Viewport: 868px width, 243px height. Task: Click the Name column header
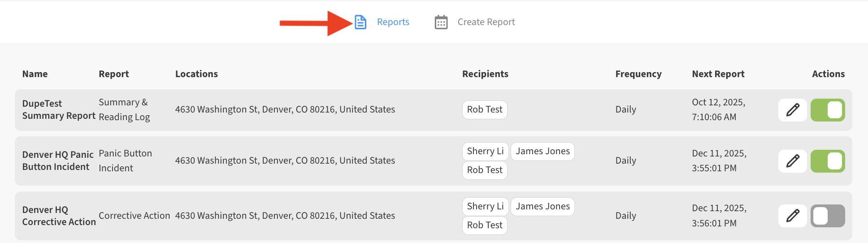point(35,74)
